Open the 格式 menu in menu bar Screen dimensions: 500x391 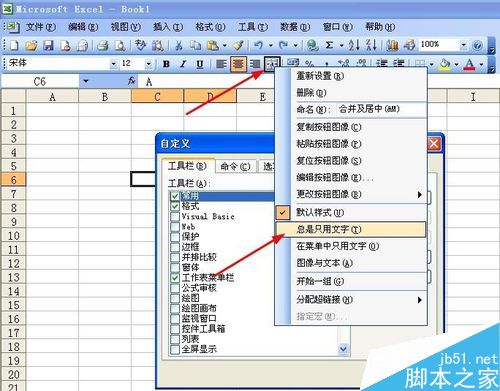210,27
